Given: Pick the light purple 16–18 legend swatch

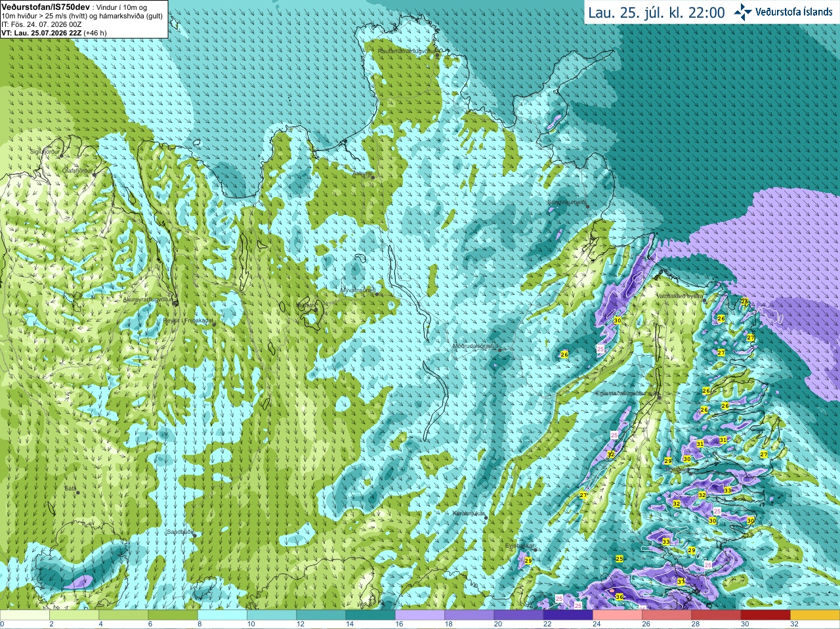Looking at the screenshot, I should (420, 615).
